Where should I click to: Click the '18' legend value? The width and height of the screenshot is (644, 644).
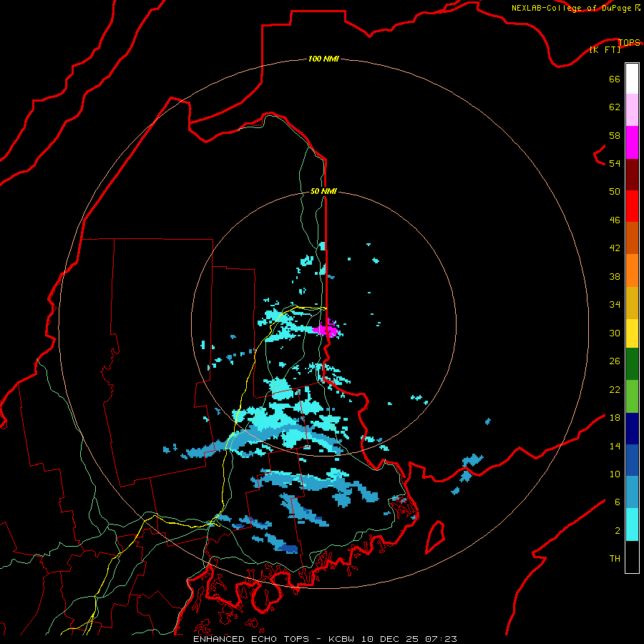tap(615, 418)
